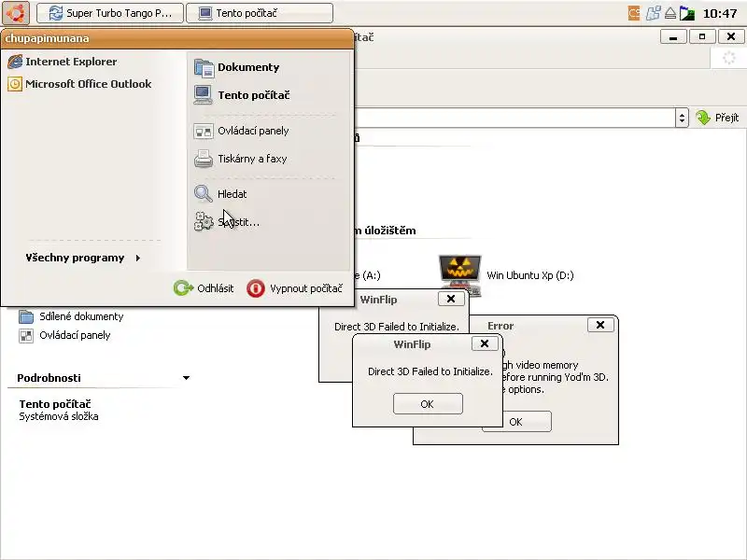The image size is (747, 560).
Task: Click the Ovládací panely sidebar icon
Action: pos(26,336)
